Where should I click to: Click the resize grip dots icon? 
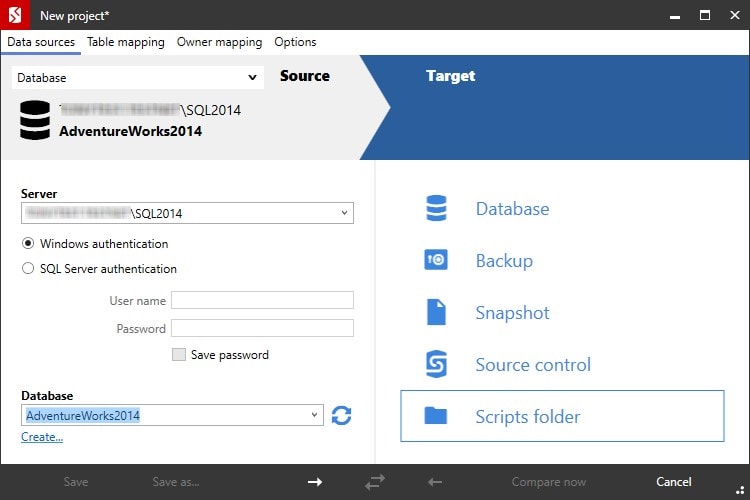(740, 489)
